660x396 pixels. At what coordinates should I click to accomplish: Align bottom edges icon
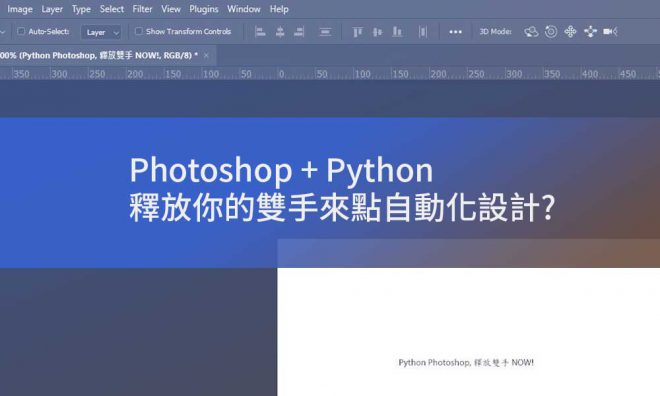click(x=397, y=32)
